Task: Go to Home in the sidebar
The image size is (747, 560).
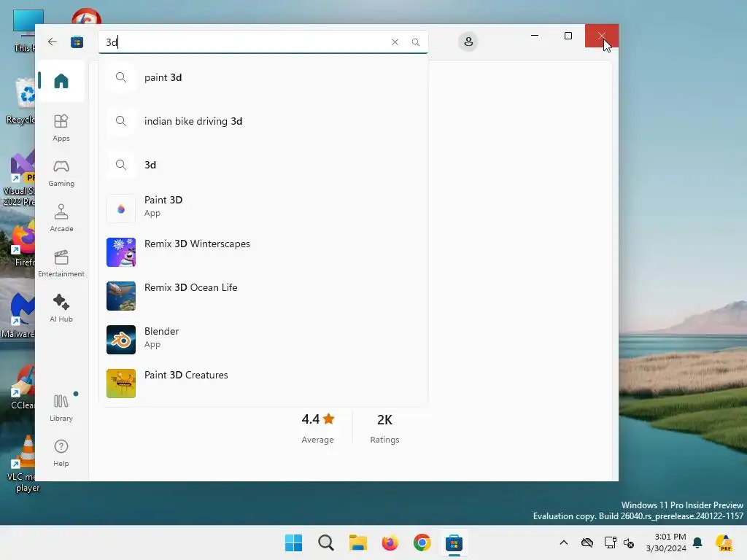Action: tap(61, 80)
